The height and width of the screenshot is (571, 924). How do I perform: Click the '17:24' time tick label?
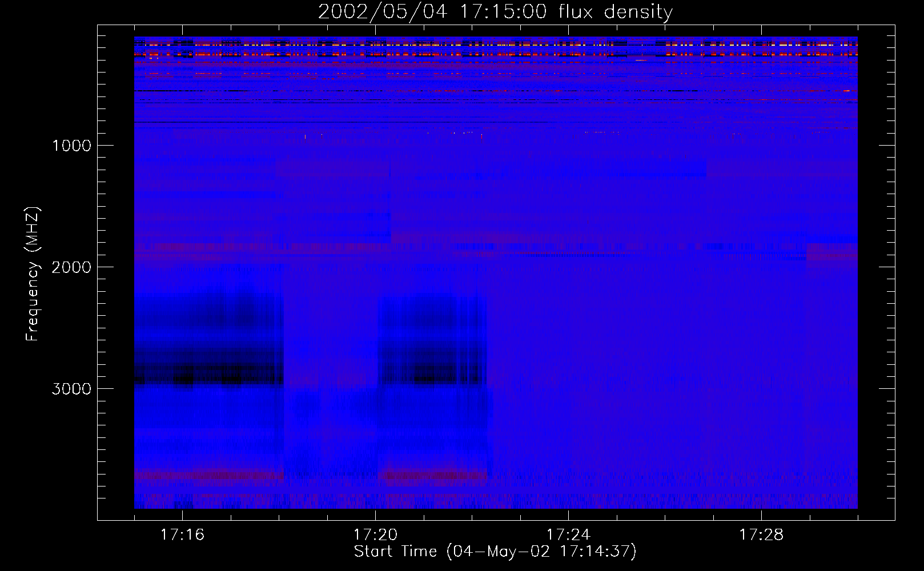pos(568,535)
